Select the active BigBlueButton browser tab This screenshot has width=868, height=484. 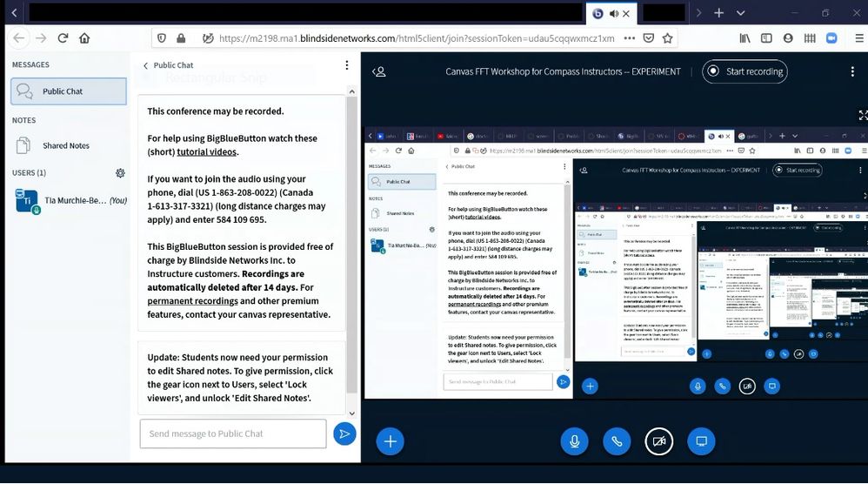click(x=611, y=13)
